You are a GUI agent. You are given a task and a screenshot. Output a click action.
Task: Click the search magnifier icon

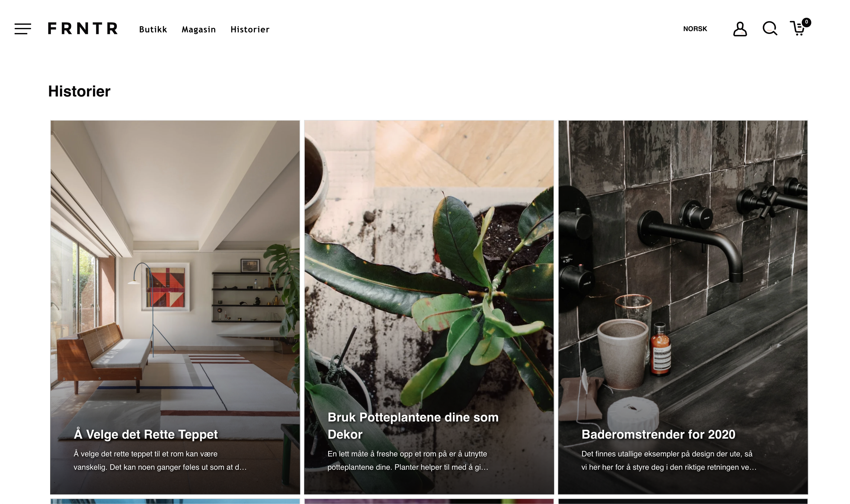[770, 29]
